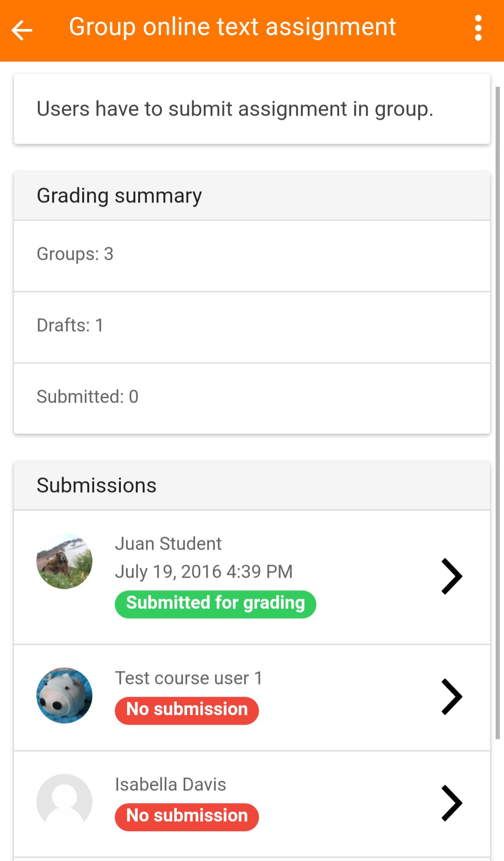
Task: Tap Test course user 1 avatar
Action: pyautogui.click(x=64, y=695)
